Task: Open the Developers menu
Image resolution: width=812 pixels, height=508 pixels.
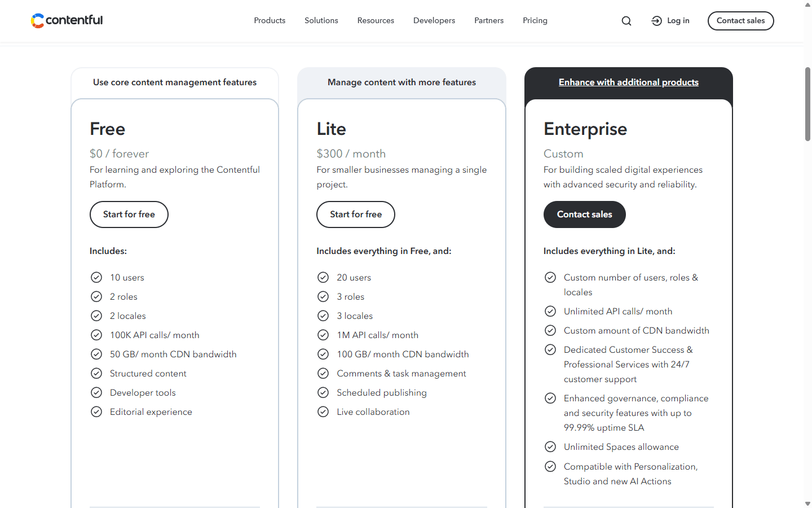Action: [x=434, y=20]
